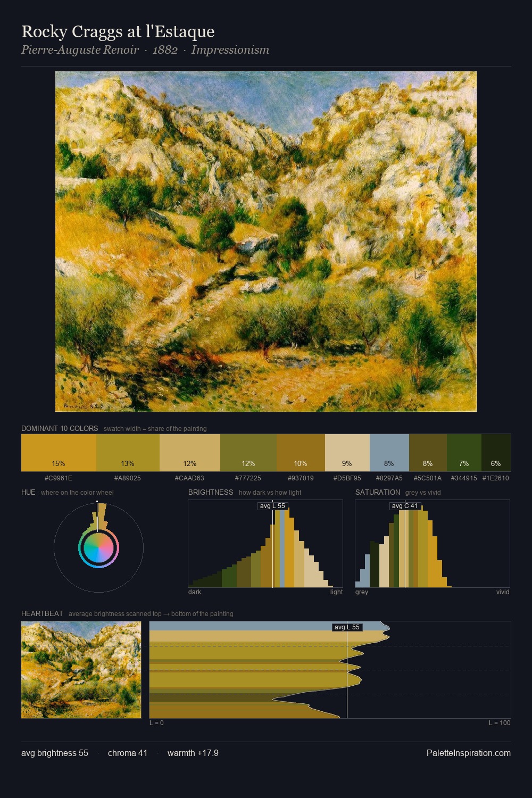Click the hex code #CAAD63 text
The width and height of the screenshot is (532, 798).
point(190,478)
